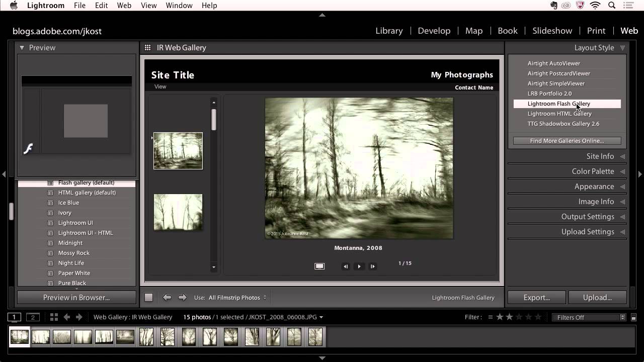Click the grid icon beside IR Web Gallery

147,48
